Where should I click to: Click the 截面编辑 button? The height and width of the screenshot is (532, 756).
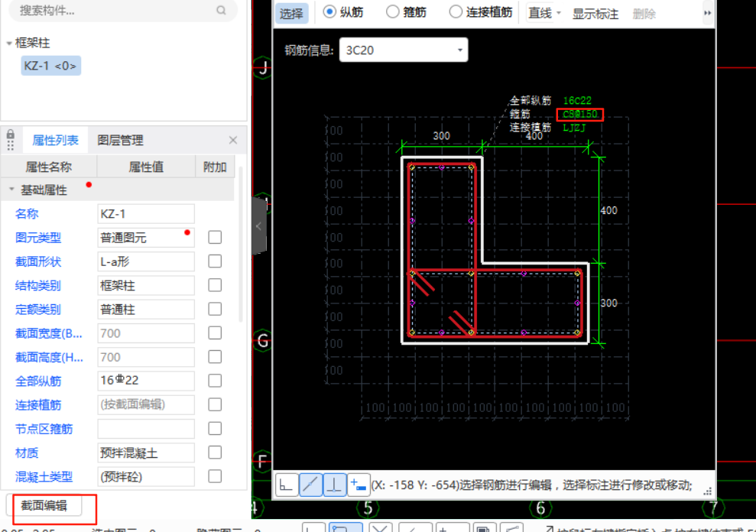(x=44, y=505)
